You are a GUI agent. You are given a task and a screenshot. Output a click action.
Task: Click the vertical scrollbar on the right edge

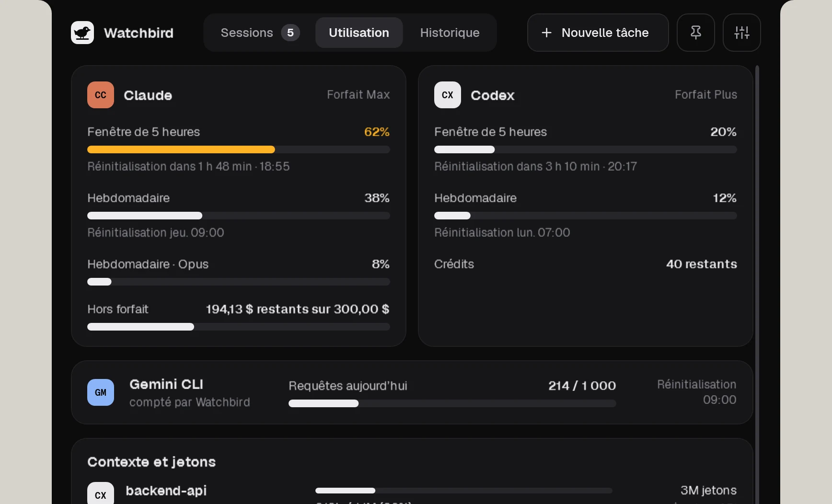pyautogui.click(x=757, y=285)
